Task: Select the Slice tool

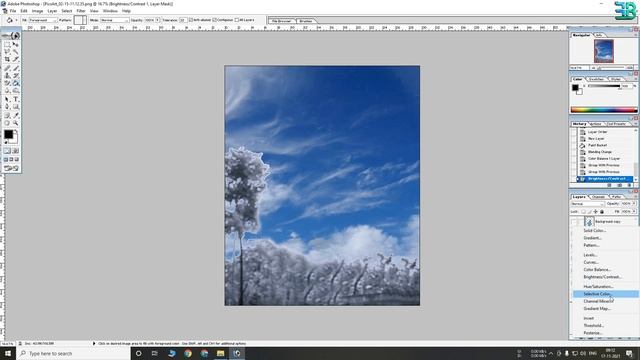Action: (16, 60)
